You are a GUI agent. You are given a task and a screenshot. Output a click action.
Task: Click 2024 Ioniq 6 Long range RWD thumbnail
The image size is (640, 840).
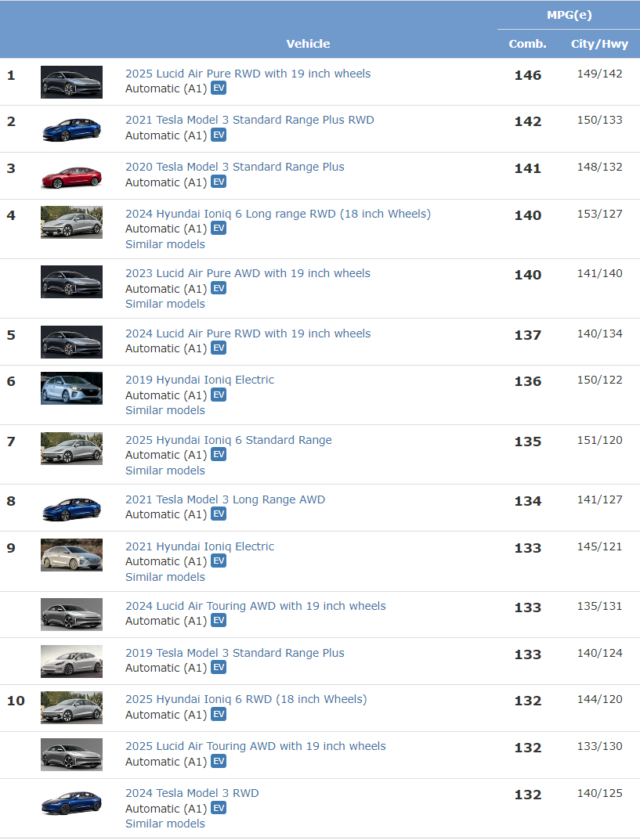coord(71,222)
